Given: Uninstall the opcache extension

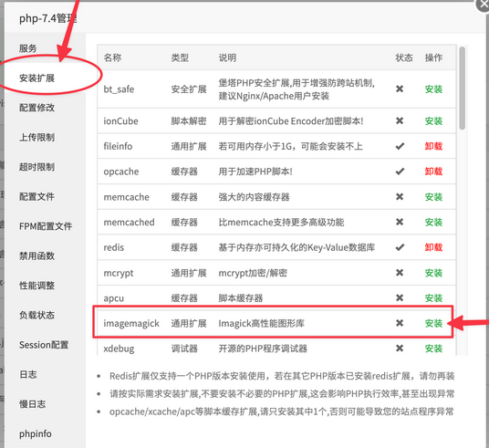Looking at the screenshot, I should click(x=433, y=172).
